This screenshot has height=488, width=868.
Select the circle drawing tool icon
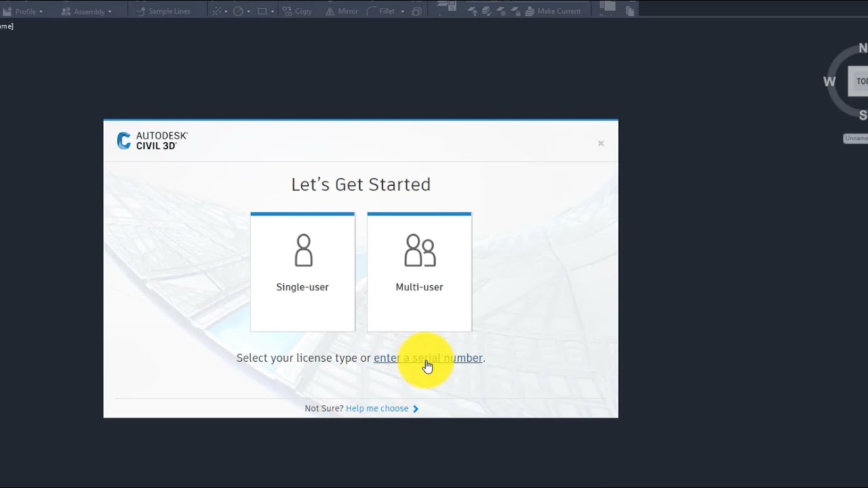coord(238,12)
